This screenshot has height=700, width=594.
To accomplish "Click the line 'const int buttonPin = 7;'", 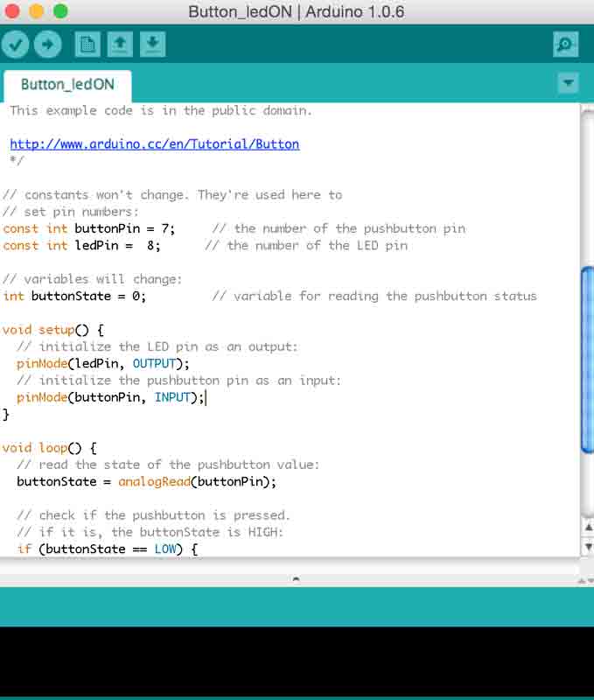I will (x=89, y=228).
